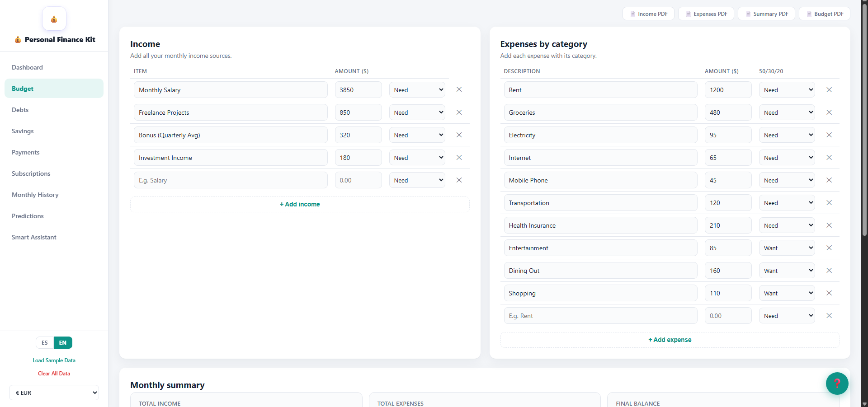The image size is (868, 407).
Task: Remove the Mobile Phone expense row
Action: [829, 180]
